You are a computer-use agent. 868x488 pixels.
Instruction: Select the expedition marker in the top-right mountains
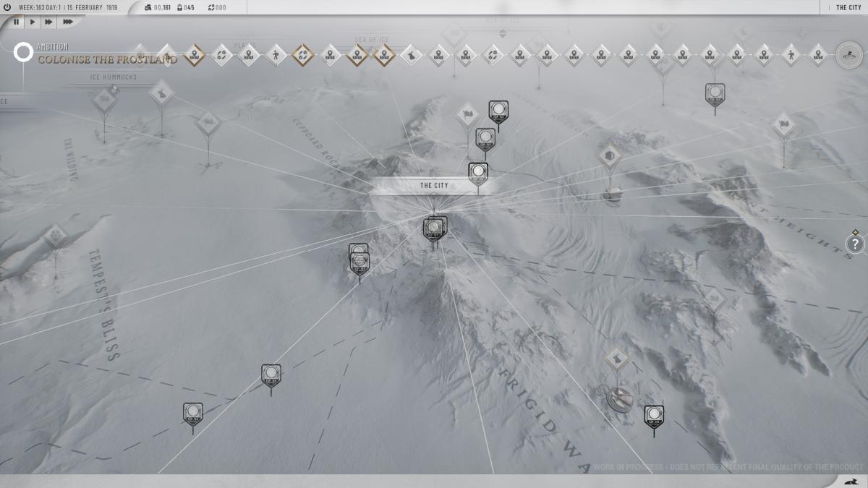coord(715,95)
